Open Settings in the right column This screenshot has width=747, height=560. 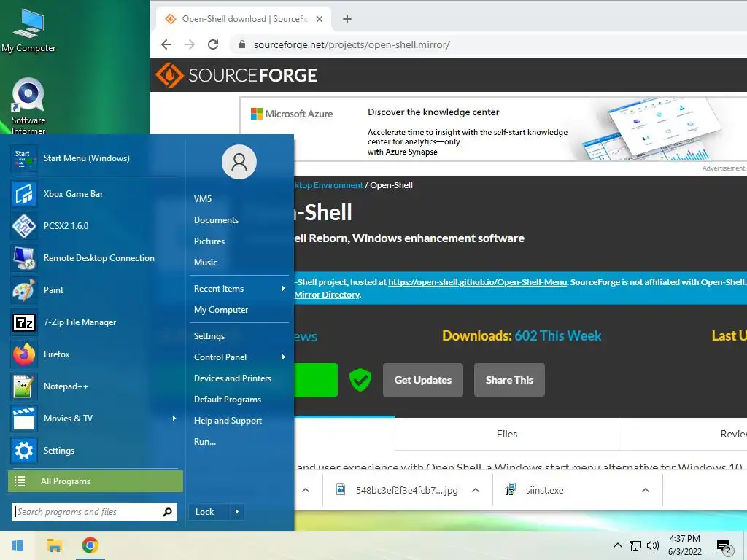point(209,336)
